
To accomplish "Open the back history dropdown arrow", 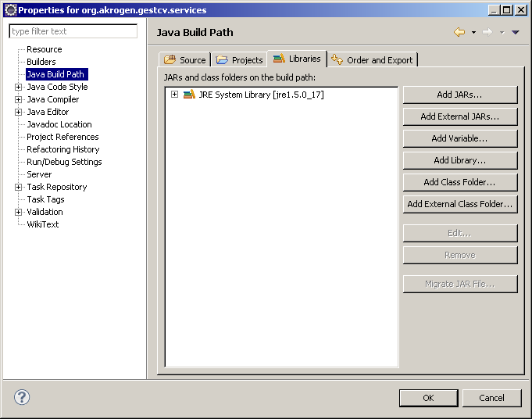I will [473, 33].
